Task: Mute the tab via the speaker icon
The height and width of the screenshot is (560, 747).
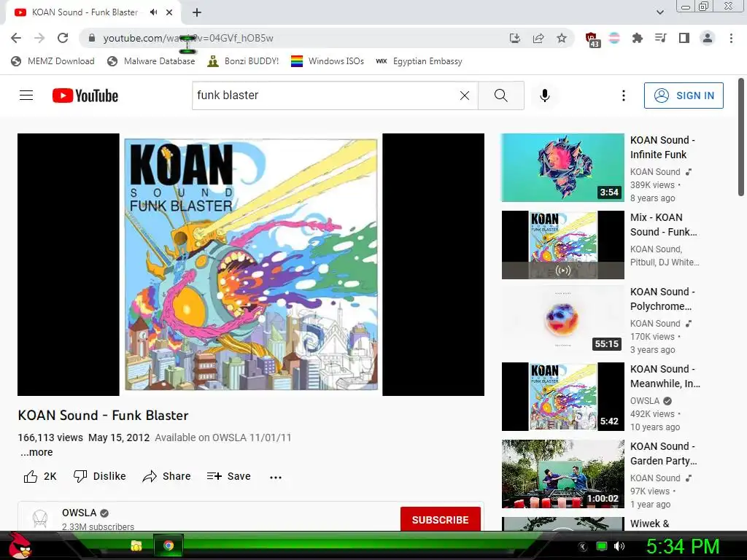Action: click(x=153, y=12)
